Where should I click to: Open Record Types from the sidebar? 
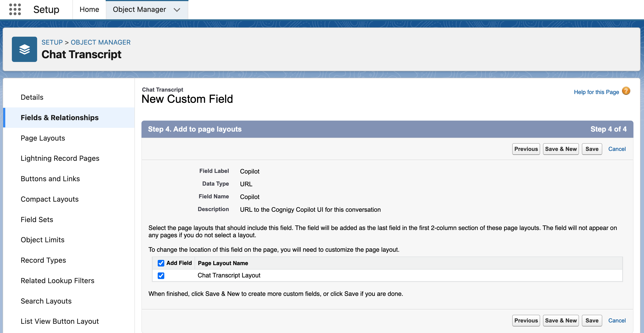click(x=43, y=260)
